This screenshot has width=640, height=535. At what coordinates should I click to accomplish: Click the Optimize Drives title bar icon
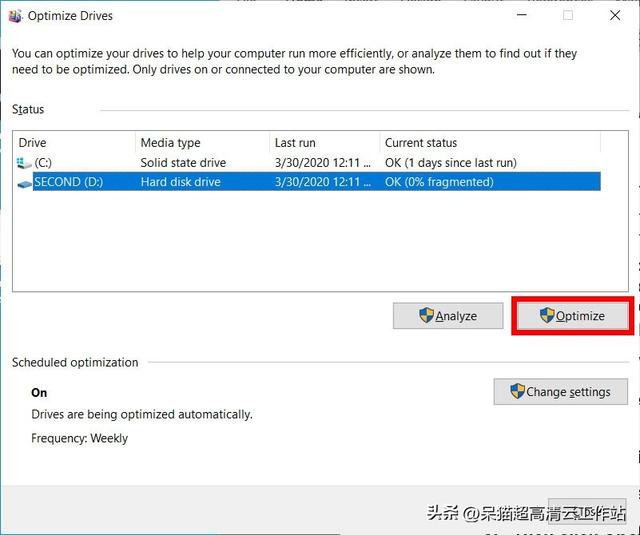tap(15, 16)
